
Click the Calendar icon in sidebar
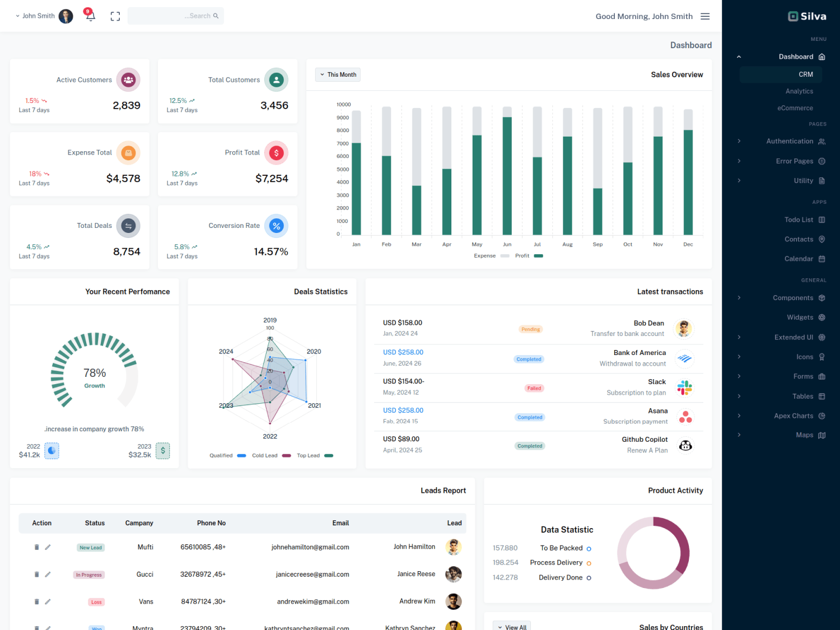click(822, 259)
